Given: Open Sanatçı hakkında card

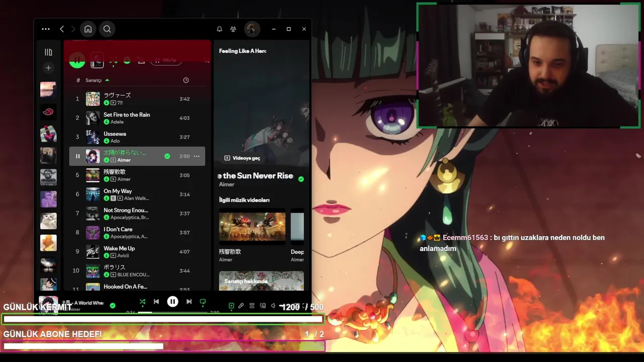Looking at the screenshot, I should (x=261, y=281).
